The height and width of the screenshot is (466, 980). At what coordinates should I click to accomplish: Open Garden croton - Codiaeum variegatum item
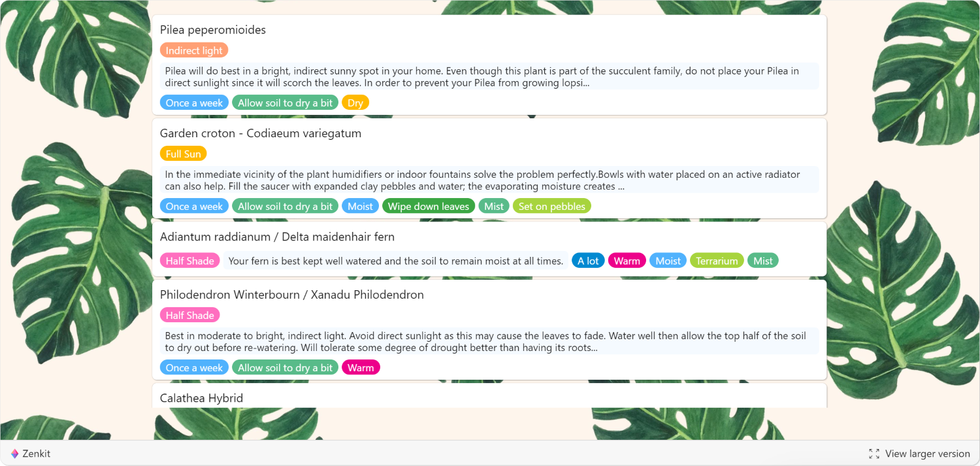pyautogui.click(x=261, y=133)
